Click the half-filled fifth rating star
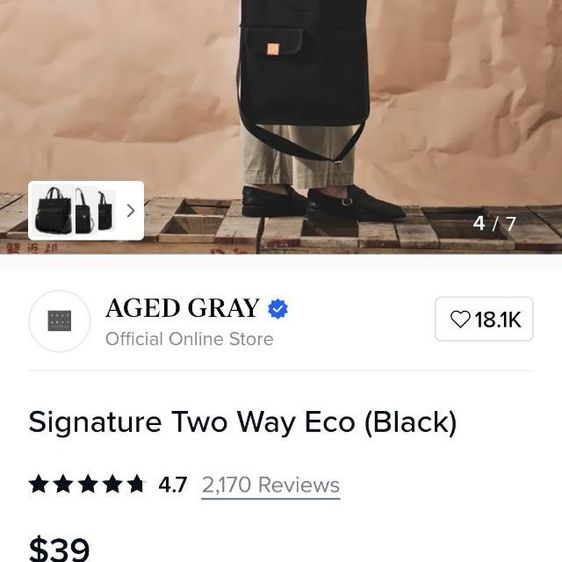Viewport: 562px width, 562px height. point(136,484)
